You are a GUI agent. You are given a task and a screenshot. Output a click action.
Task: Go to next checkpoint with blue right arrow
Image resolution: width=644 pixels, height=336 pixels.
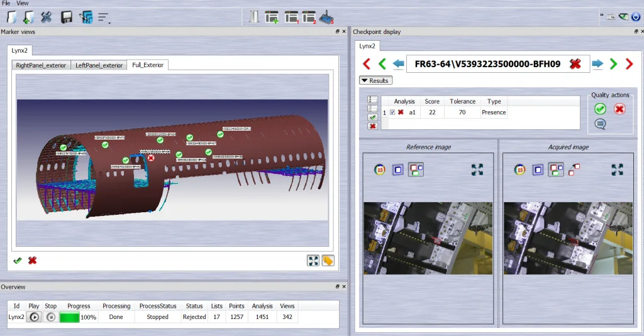click(597, 63)
